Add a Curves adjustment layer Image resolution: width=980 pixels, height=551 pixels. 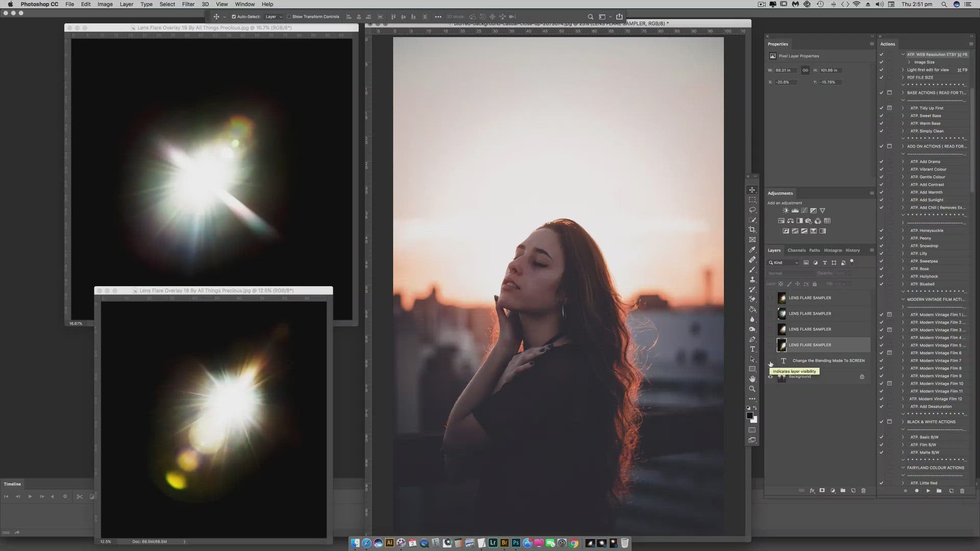pos(804,210)
